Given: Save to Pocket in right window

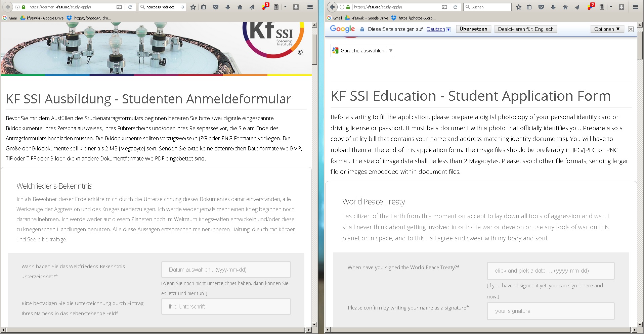Looking at the screenshot, I should 541,7.
